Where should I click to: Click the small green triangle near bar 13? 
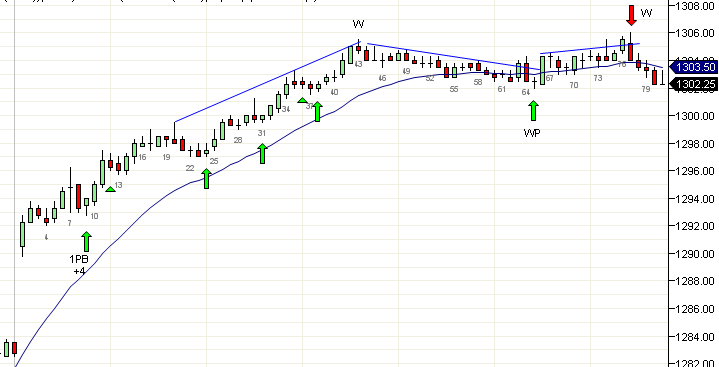(111, 189)
